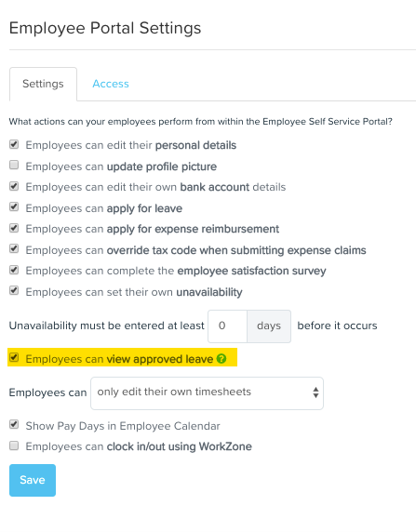Uncheck the override tax code checkbox
Image resolution: width=416 pixels, height=532 pixels.
coord(14,249)
